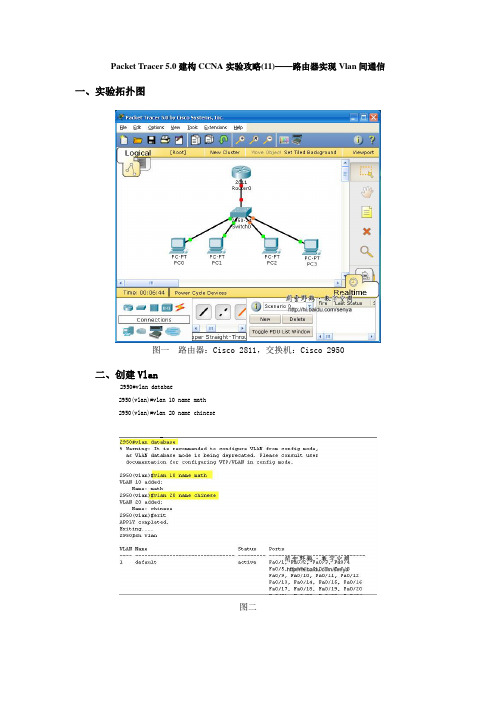Pick the dashed crossover cable connection
Image resolution: width=496 pixels, height=702 pixels.
point(223,312)
